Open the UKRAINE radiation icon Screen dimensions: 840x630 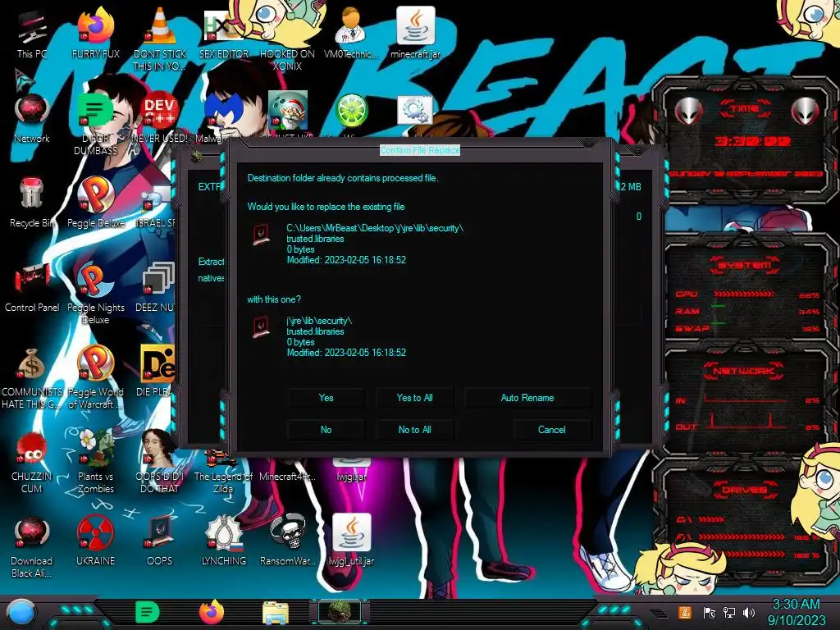click(x=96, y=540)
